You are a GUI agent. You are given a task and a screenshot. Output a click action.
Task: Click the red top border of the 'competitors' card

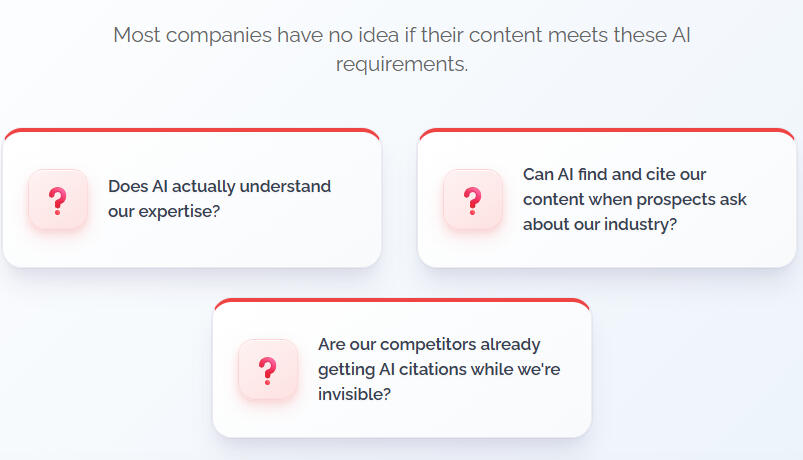click(401, 300)
